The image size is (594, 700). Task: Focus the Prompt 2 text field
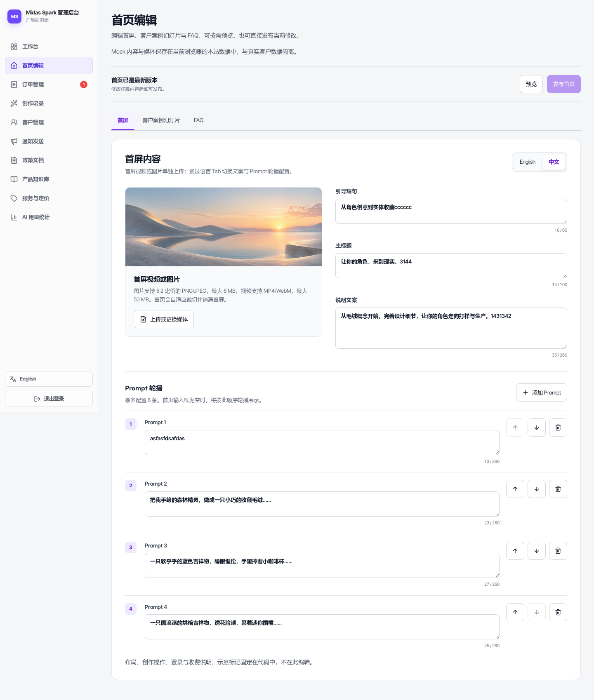coord(322,504)
